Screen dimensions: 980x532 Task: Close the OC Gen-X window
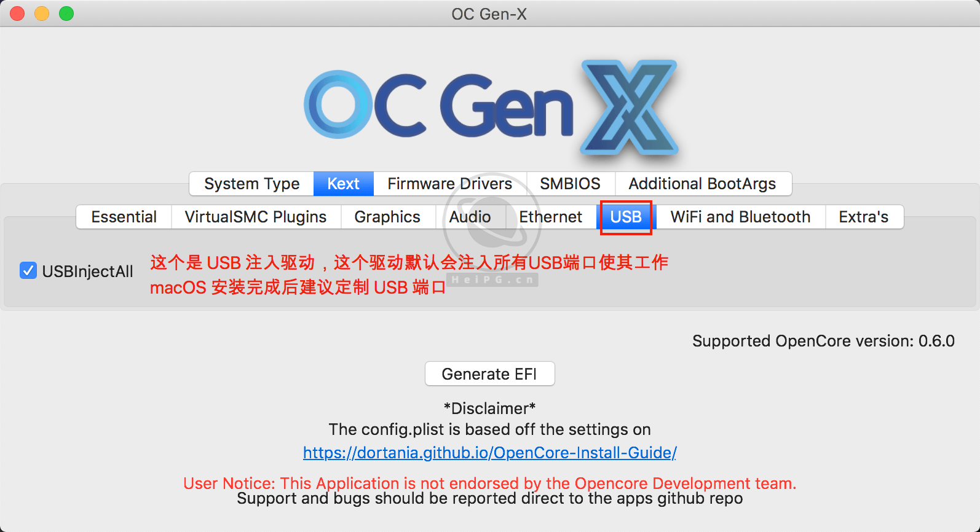point(17,14)
